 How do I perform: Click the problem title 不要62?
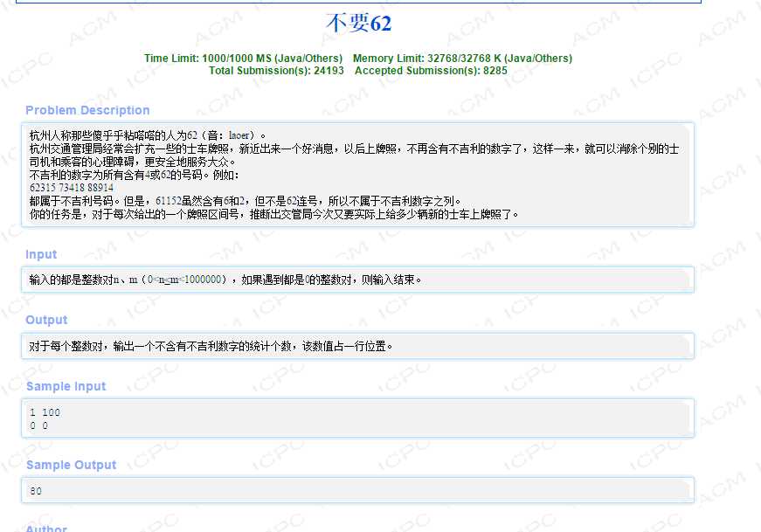359,23
